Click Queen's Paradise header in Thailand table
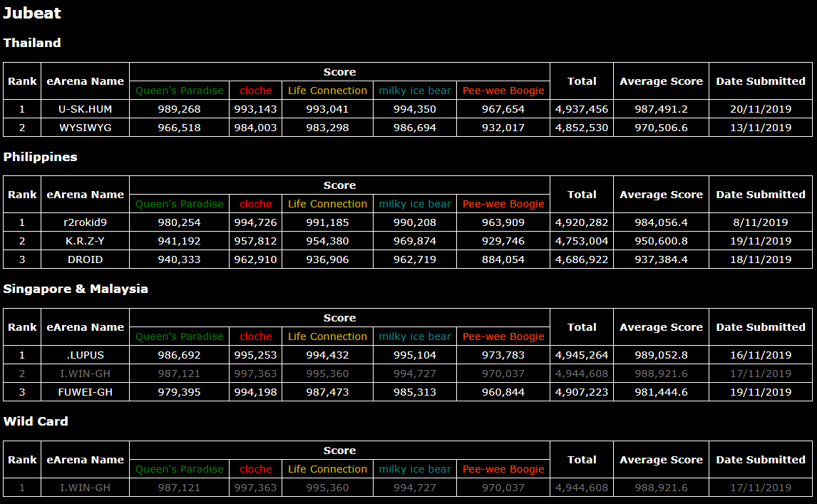The height and width of the screenshot is (504, 817). click(179, 91)
